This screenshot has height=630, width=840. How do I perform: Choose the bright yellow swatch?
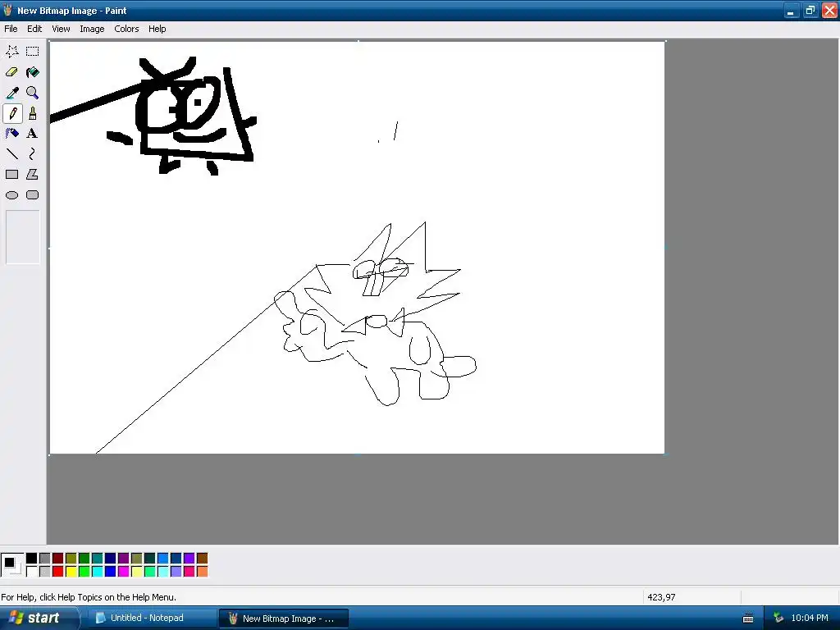point(71,572)
